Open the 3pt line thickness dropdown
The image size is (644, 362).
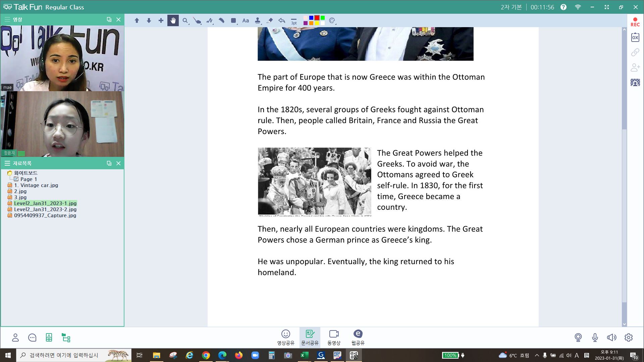294,21
